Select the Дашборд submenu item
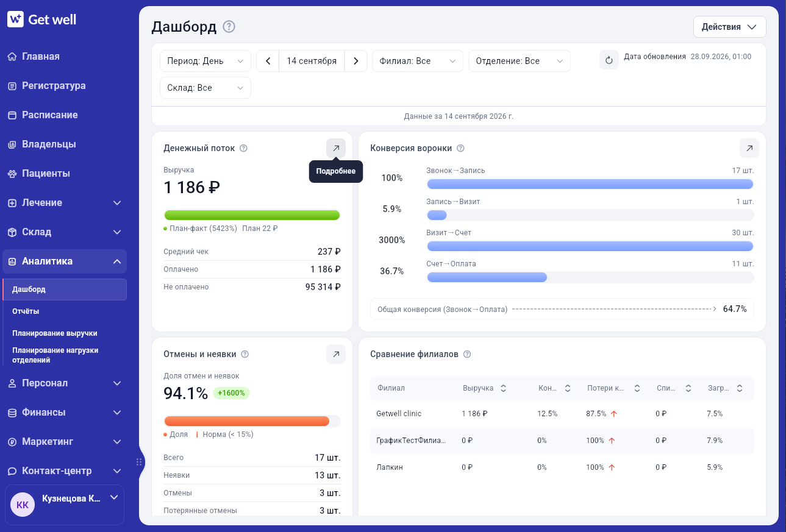This screenshot has height=532, width=786. [65, 289]
